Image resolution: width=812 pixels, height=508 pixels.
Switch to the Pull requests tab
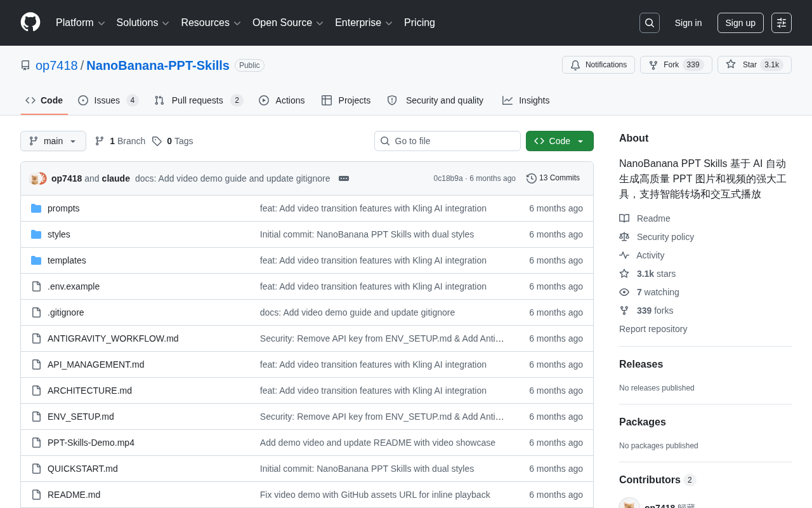tap(199, 100)
